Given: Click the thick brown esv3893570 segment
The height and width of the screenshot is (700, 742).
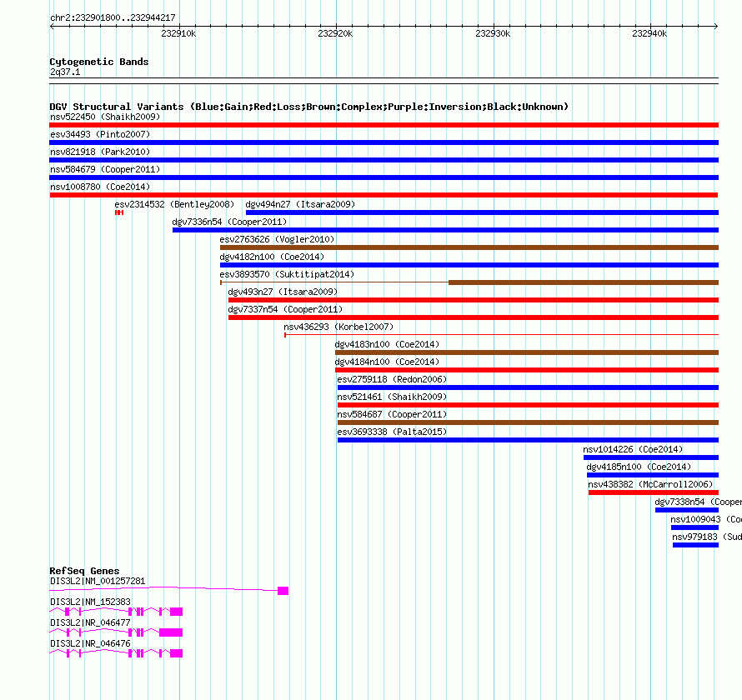Looking at the screenshot, I should pyautogui.click(x=584, y=282).
